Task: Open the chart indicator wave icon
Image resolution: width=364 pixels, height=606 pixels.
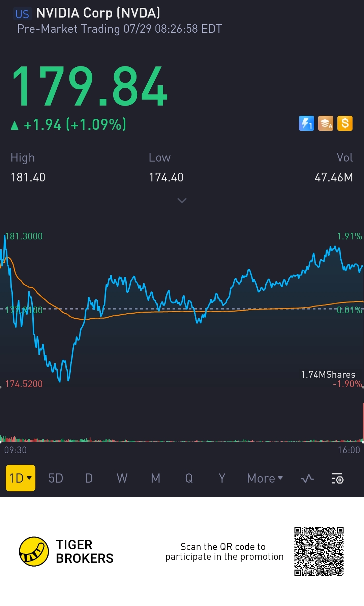Action: (307, 478)
